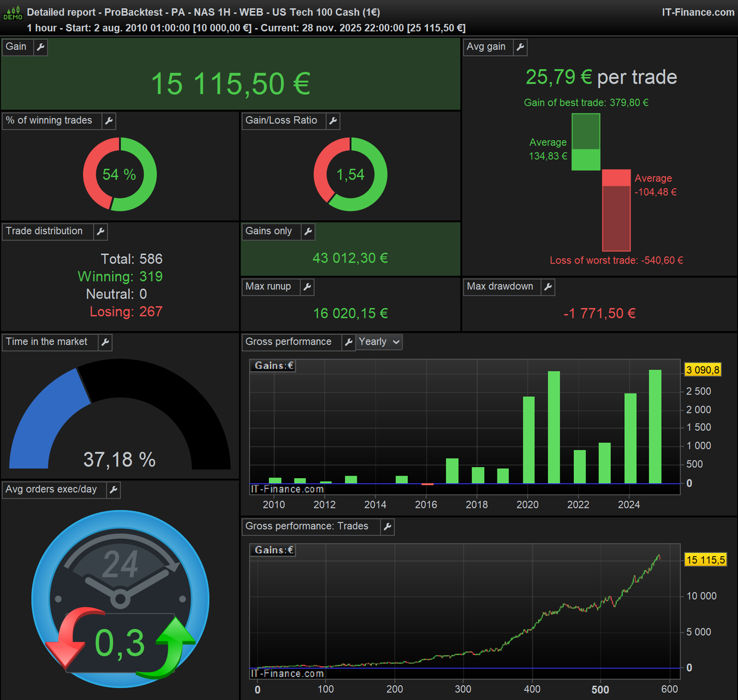Open settings for % of winning trades
This screenshot has width=738, height=700.
(108, 121)
